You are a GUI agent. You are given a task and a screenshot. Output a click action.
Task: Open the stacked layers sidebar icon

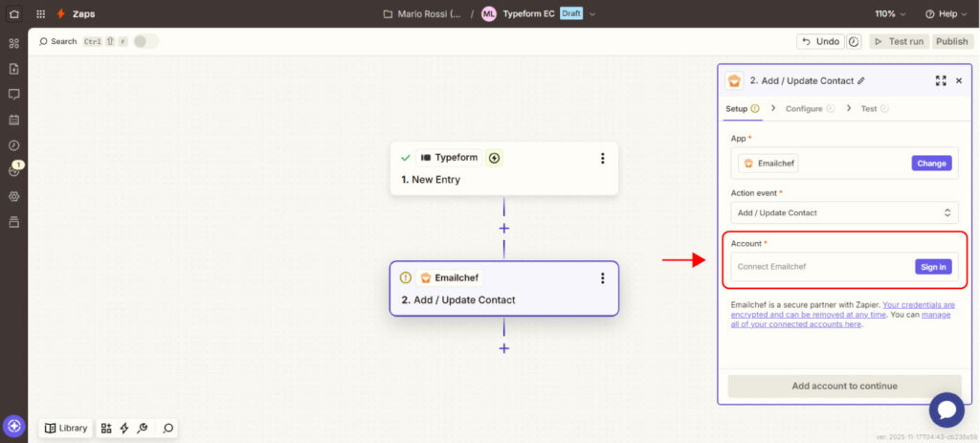pos(13,222)
